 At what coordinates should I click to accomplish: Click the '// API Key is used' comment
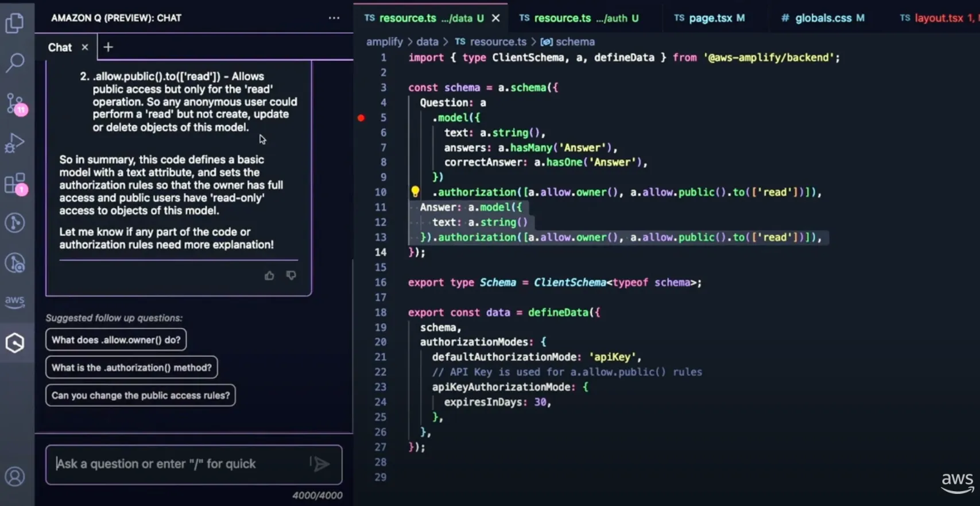click(x=567, y=372)
